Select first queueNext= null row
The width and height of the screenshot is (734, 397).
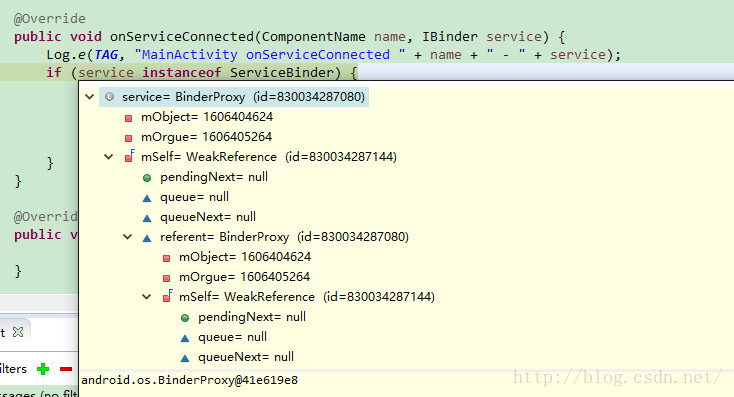pyautogui.click(x=208, y=217)
